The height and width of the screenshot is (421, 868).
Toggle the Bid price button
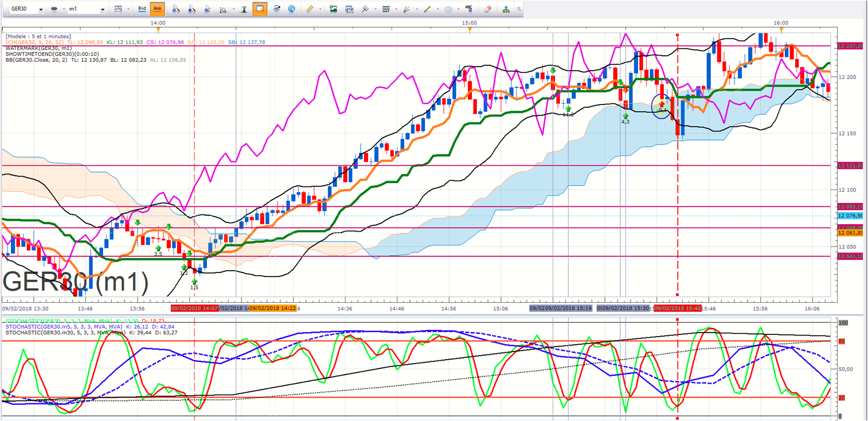(142, 9)
